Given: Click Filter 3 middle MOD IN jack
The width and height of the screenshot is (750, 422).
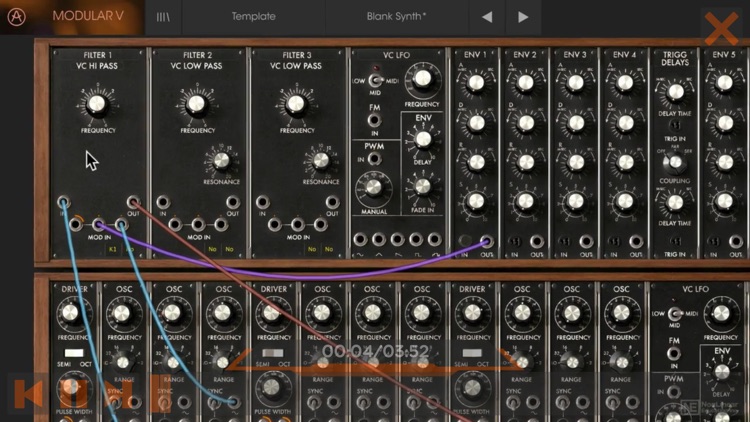Looking at the screenshot, I should [297, 223].
